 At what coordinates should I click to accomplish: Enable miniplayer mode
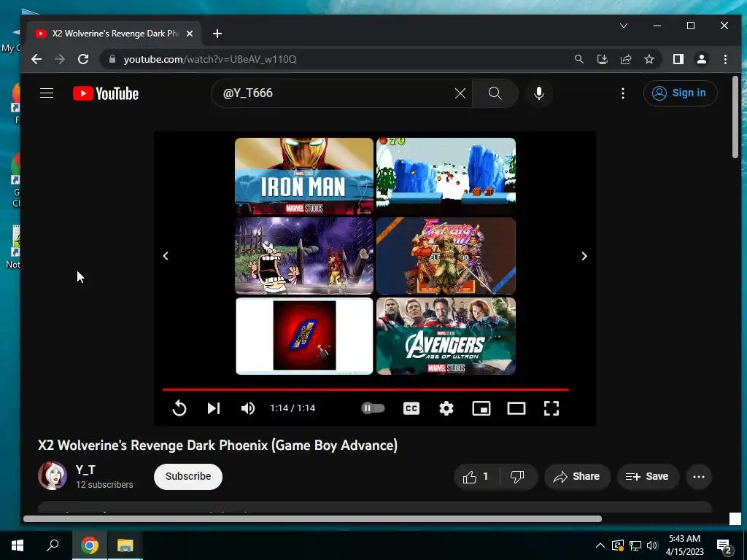click(x=481, y=408)
